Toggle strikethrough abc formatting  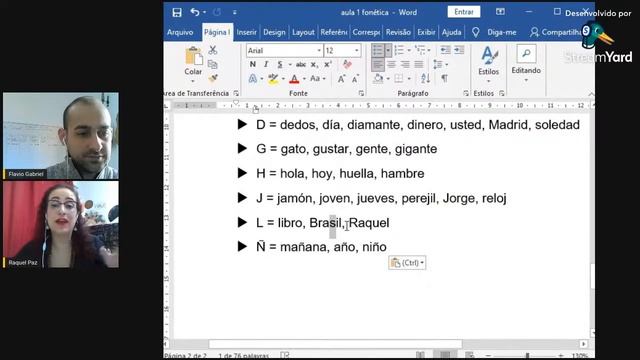pyautogui.click(x=301, y=64)
